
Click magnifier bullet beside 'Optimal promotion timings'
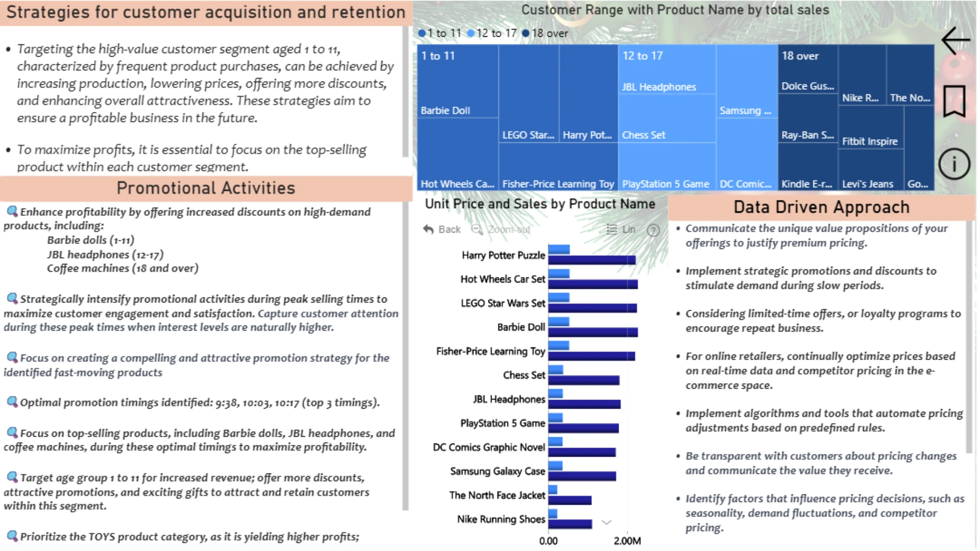(x=12, y=402)
